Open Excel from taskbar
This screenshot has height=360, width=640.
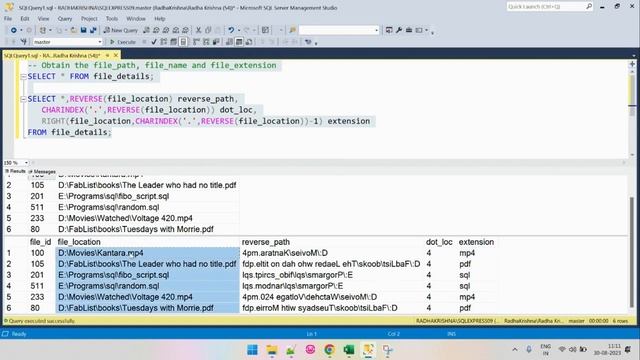click(x=349, y=350)
